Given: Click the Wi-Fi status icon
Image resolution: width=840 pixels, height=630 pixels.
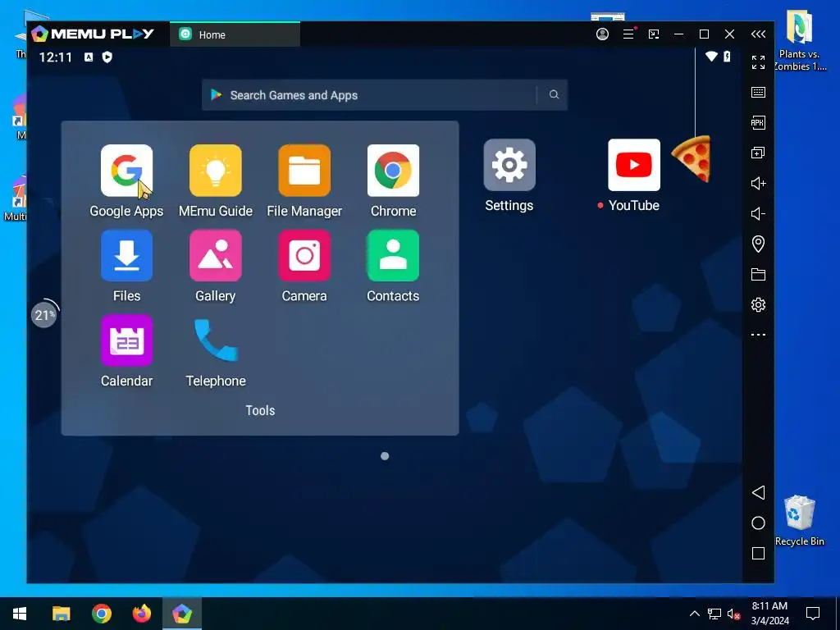Looking at the screenshot, I should [711, 57].
